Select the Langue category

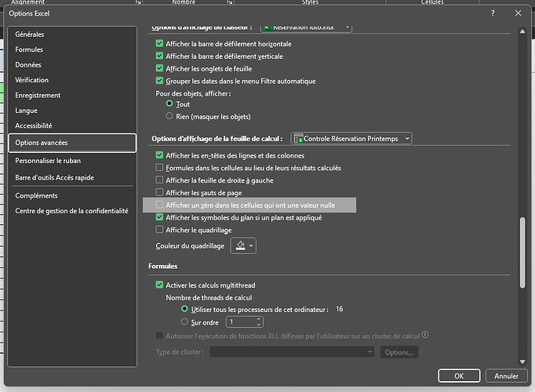26,111
